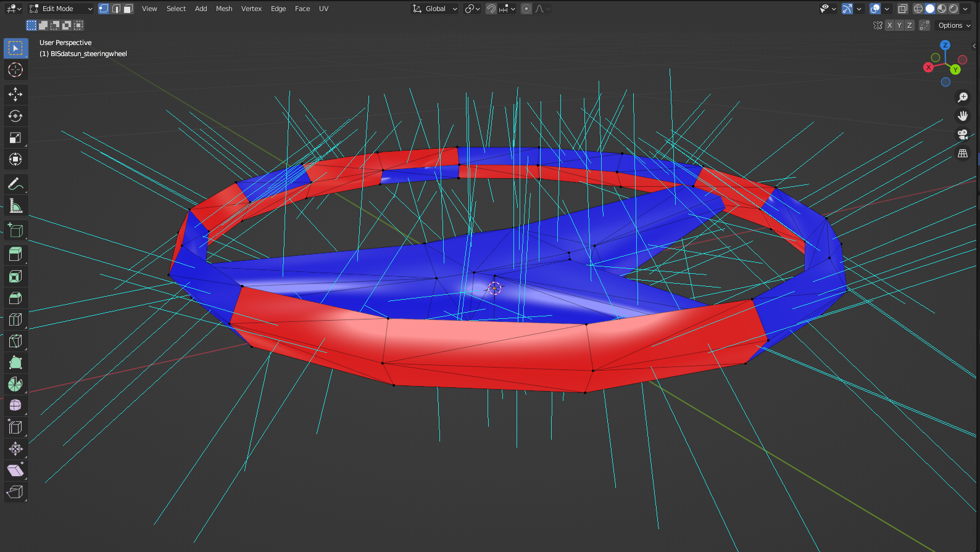Open the Options dropdown
980x552 pixels.
[x=954, y=25]
